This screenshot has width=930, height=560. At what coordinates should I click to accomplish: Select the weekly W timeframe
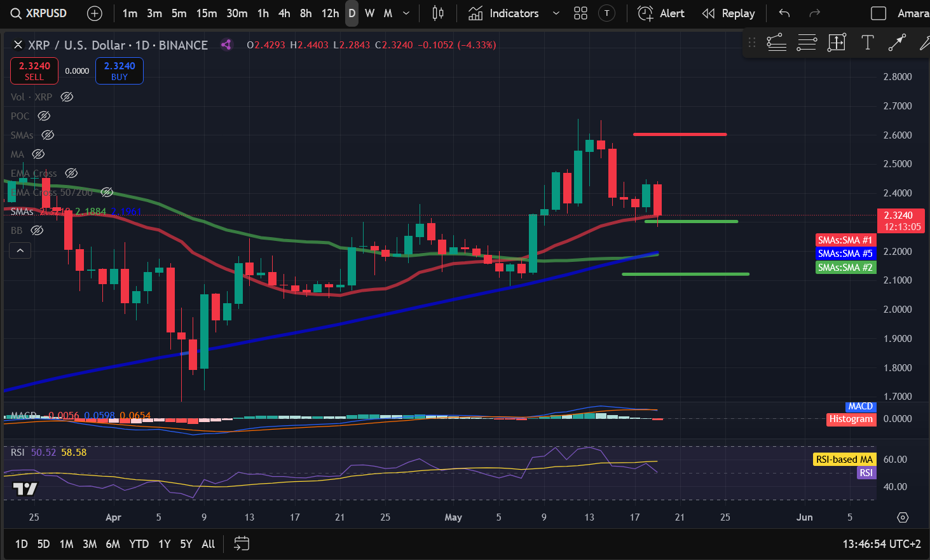point(369,13)
